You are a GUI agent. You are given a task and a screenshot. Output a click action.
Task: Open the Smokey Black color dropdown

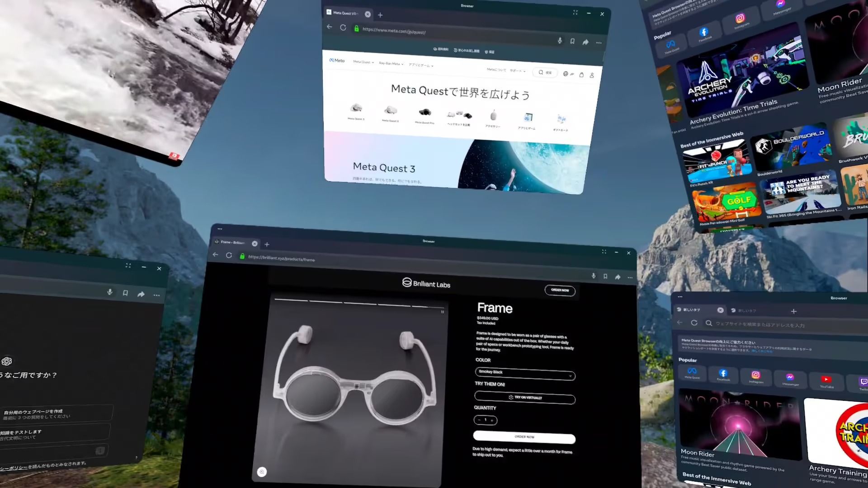pyautogui.click(x=524, y=374)
